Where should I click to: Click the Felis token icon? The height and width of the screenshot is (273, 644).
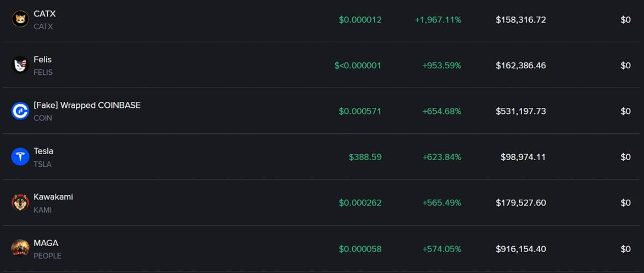coord(20,65)
